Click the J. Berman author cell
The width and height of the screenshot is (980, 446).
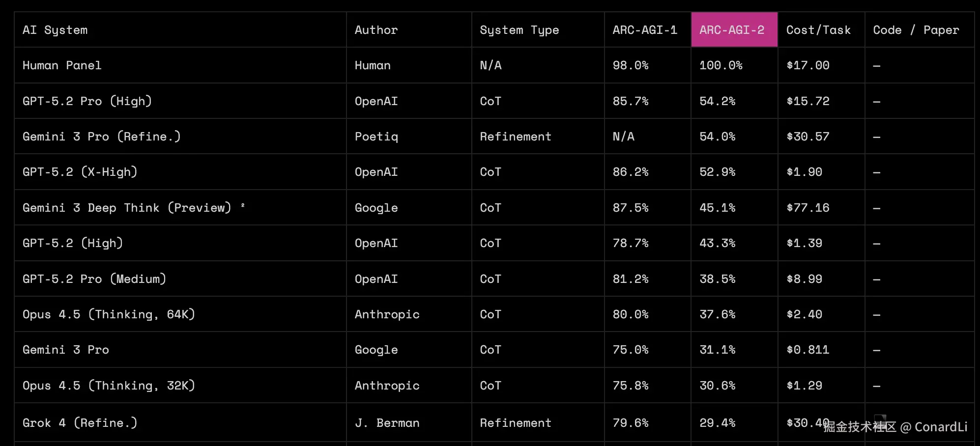(387, 423)
